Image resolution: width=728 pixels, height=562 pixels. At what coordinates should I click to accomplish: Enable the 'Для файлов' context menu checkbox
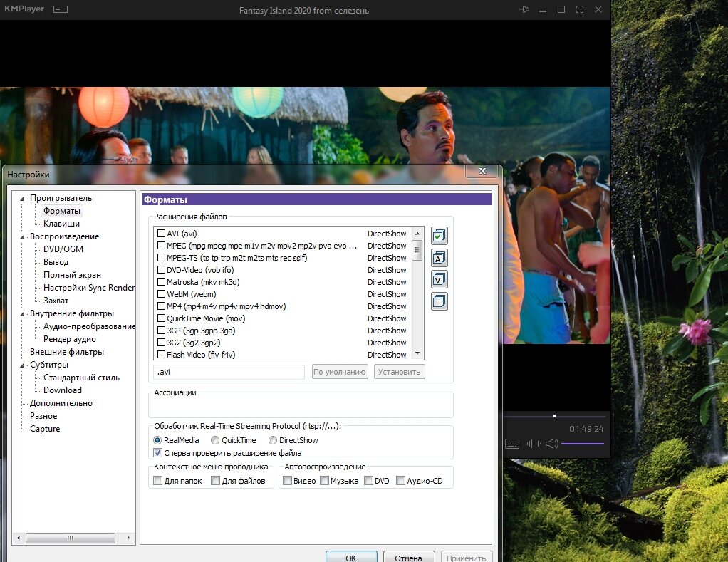click(x=215, y=481)
